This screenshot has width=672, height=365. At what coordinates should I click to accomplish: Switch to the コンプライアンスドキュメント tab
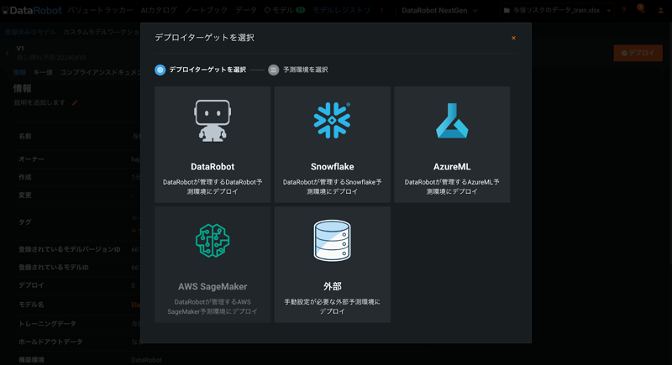click(x=100, y=72)
